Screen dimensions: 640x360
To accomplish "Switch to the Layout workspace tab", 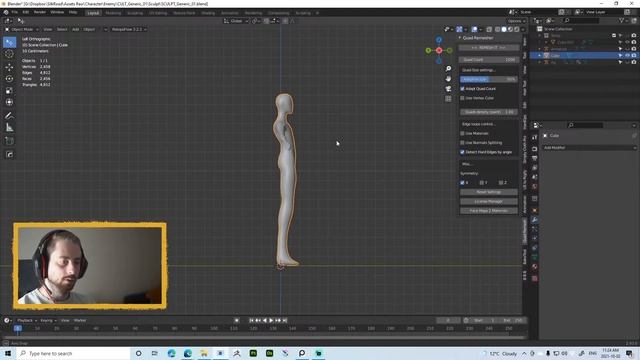I will 93,13.
